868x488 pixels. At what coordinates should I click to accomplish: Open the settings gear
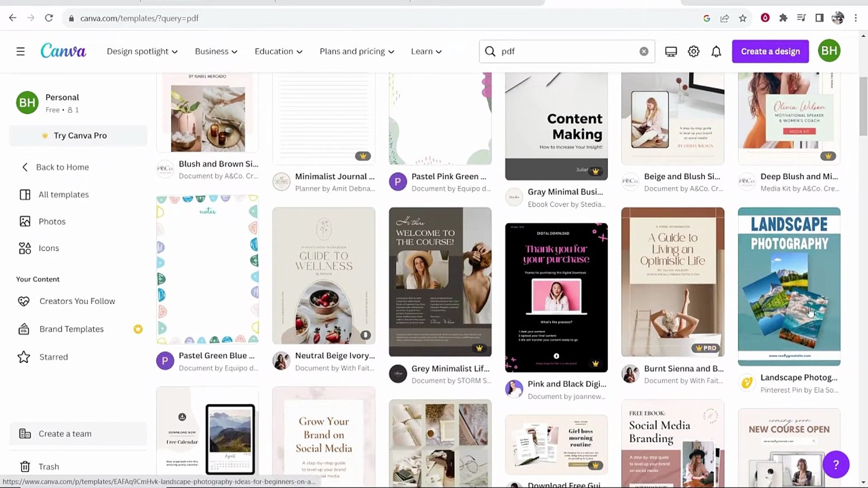click(x=693, y=51)
